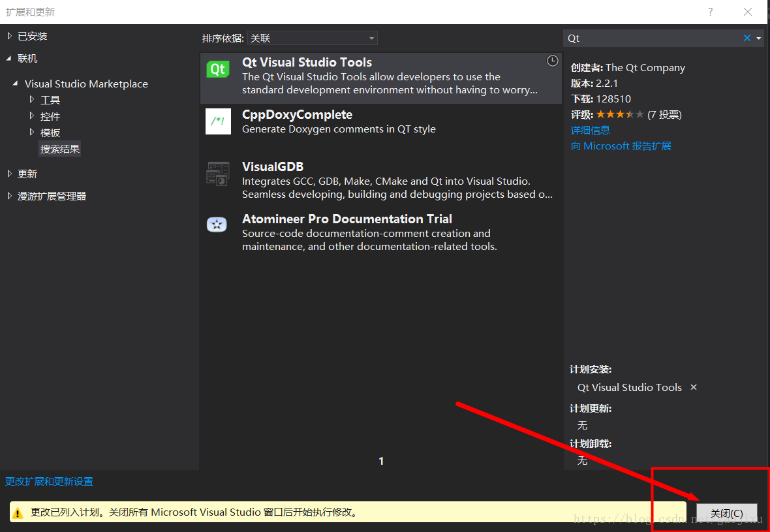The width and height of the screenshot is (770, 532).
Task: Select the 控件 tree label
Action: 50,116
